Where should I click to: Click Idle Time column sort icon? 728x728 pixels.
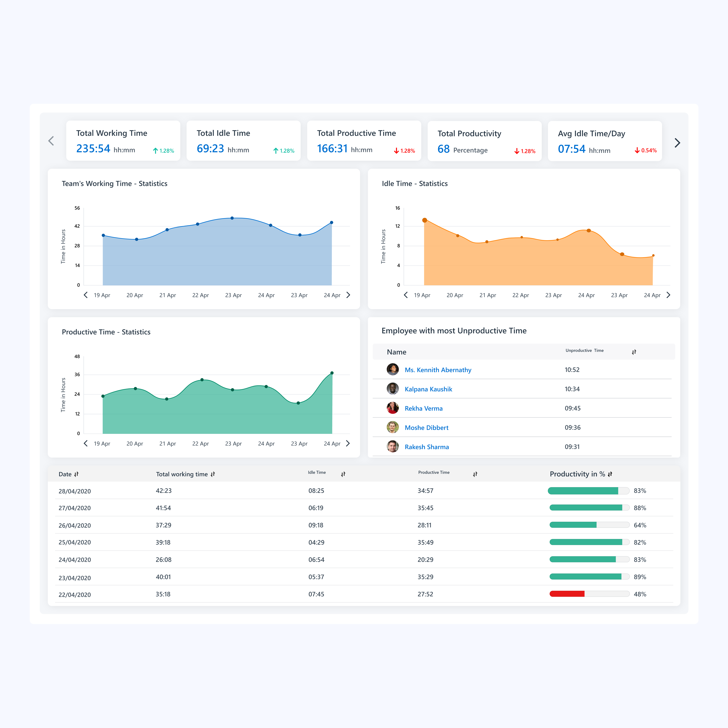343,474
